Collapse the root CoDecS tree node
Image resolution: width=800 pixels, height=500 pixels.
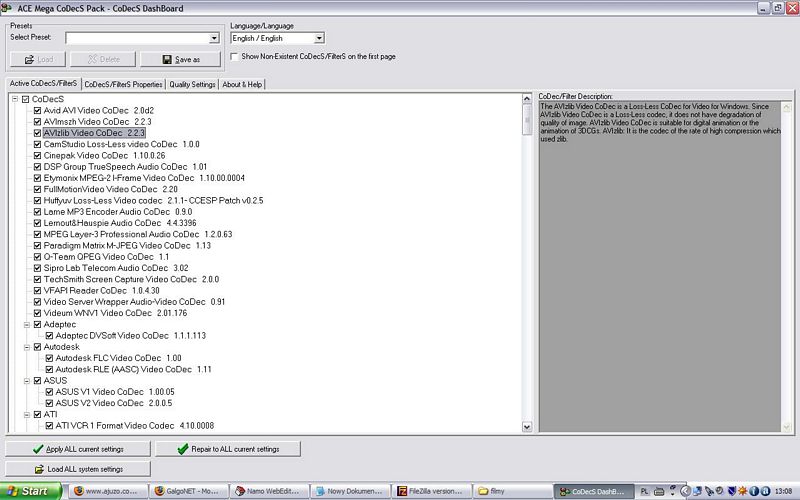(x=15, y=99)
